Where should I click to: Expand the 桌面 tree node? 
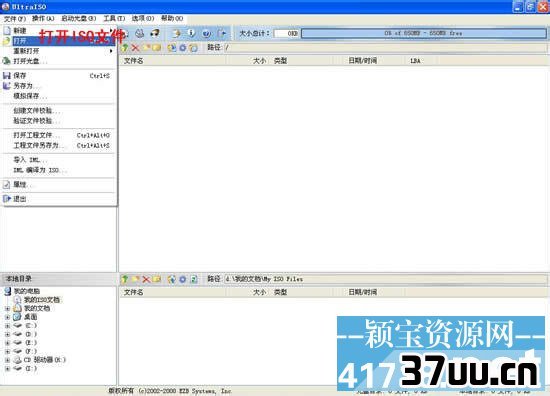7,317
